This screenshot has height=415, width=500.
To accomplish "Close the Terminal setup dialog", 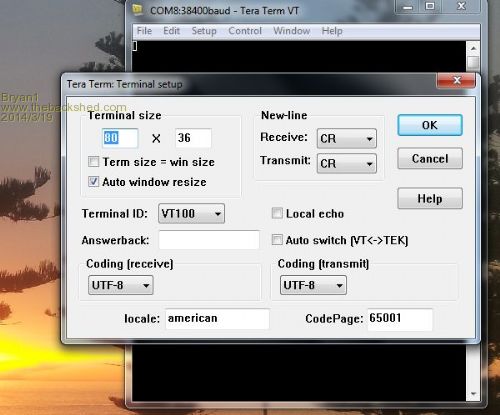I will point(456,80).
